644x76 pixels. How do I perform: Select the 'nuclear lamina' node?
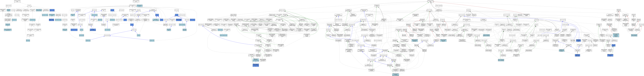[88, 41]
